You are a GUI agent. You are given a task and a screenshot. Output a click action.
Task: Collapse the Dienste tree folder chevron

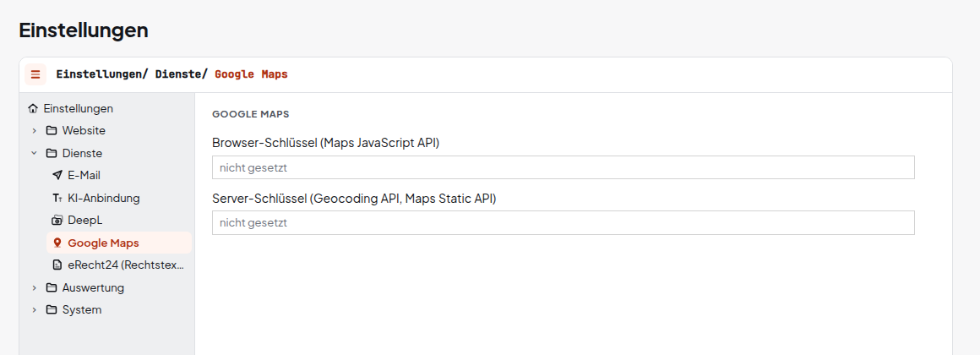pyautogui.click(x=35, y=154)
